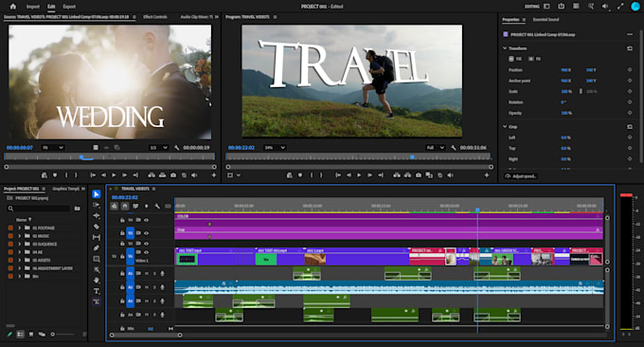The width and height of the screenshot is (644, 347).
Task: Open the user profile avatar
Action: point(635,7)
